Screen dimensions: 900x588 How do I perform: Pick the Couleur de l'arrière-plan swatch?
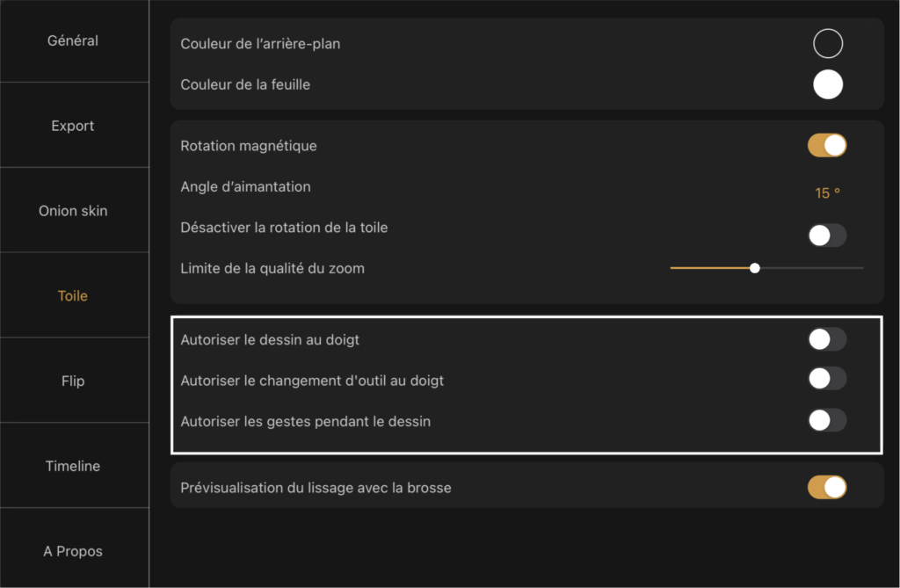(x=828, y=44)
